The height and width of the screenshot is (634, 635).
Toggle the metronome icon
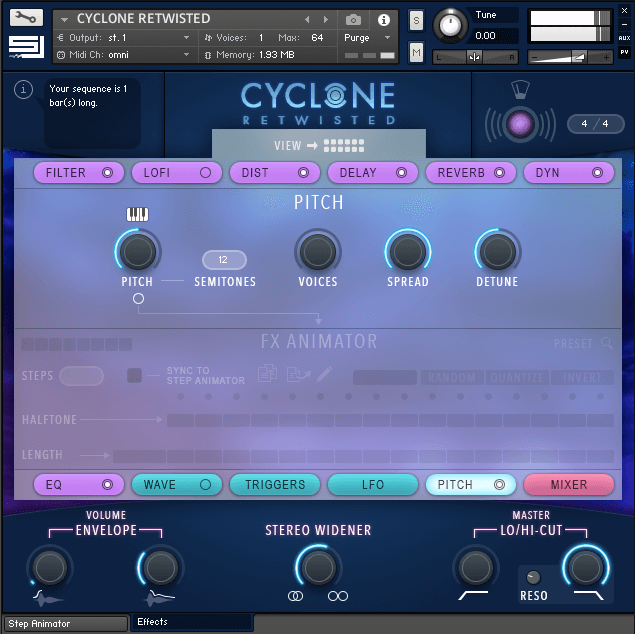tap(520, 89)
